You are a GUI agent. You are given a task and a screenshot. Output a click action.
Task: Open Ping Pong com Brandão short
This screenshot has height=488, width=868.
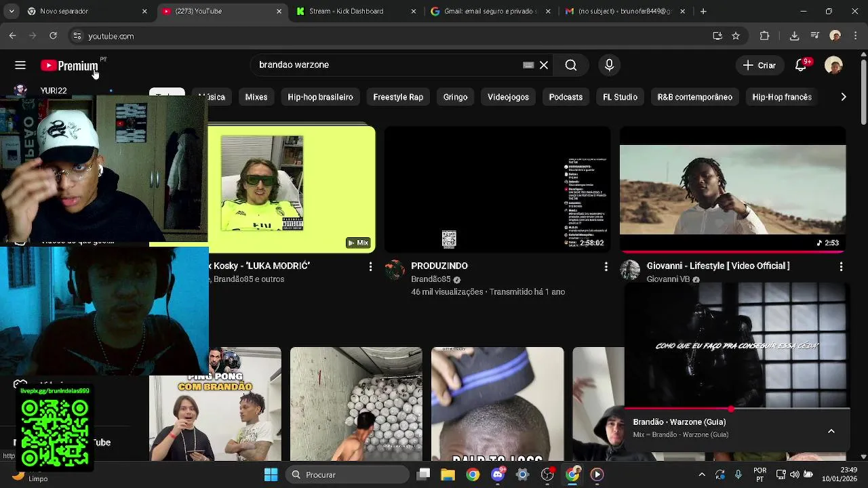click(x=215, y=404)
